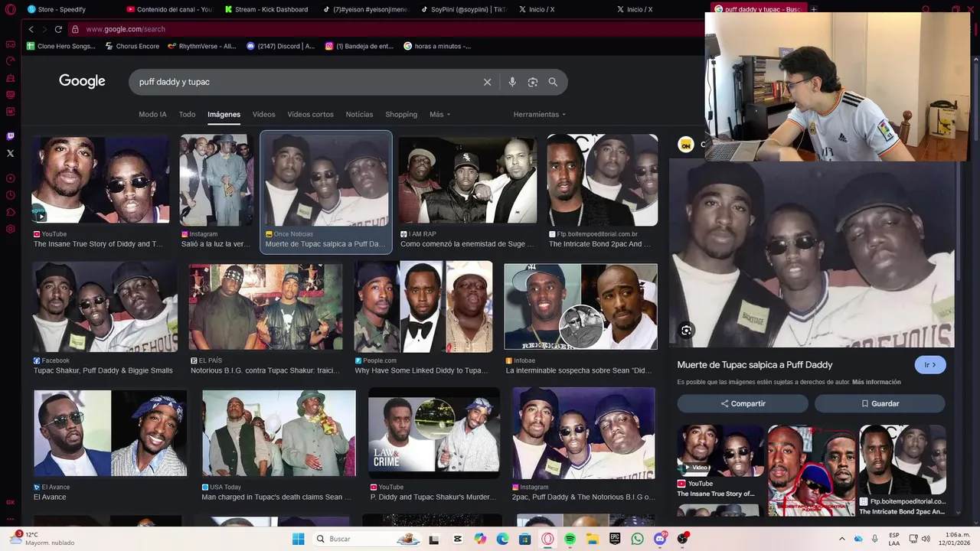Open Google Lens image search icon
Viewport: 980px width, 551px height.
point(533,82)
